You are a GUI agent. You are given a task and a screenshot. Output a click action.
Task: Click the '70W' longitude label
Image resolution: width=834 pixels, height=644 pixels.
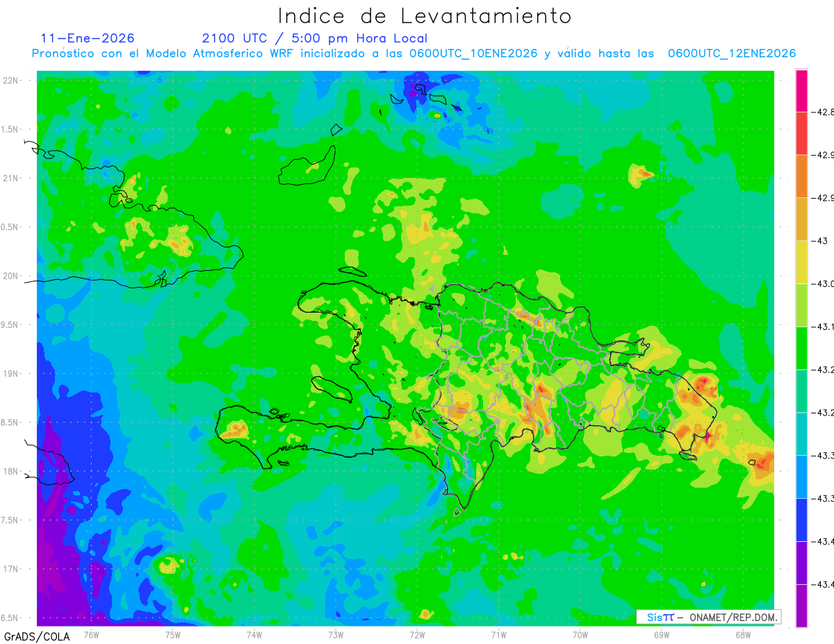[x=580, y=634]
